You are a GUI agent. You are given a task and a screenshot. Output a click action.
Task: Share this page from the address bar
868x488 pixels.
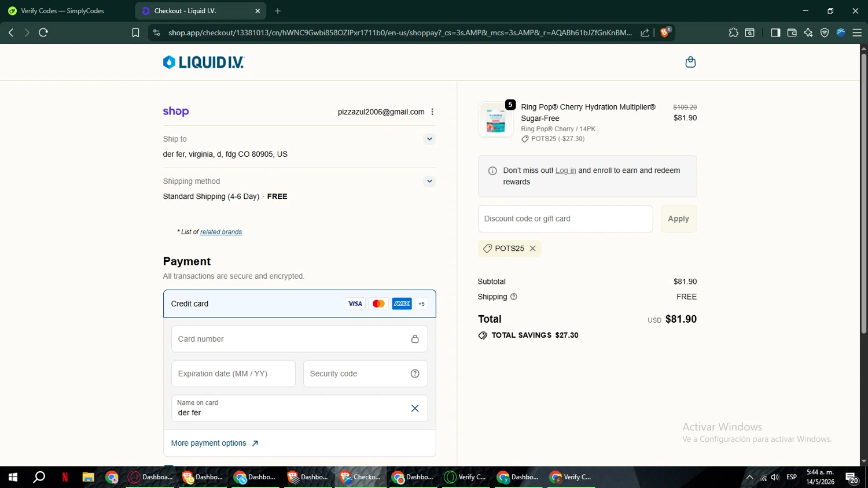pyautogui.click(x=645, y=32)
